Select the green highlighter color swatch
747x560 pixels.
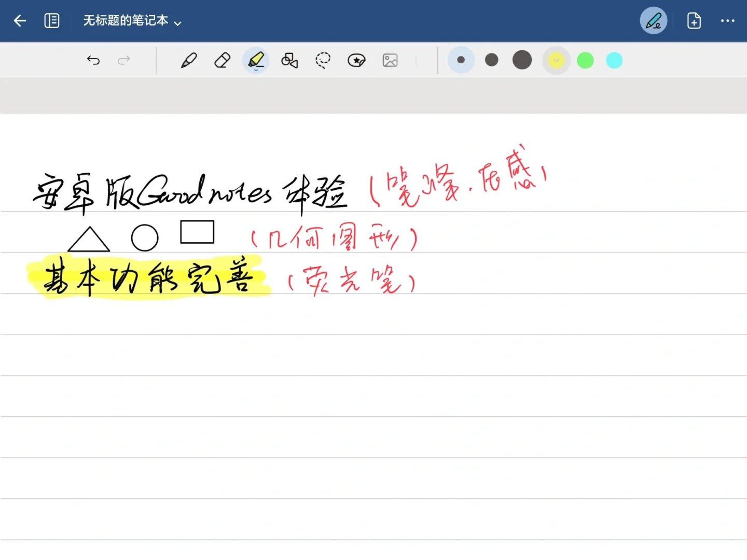click(x=585, y=60)
